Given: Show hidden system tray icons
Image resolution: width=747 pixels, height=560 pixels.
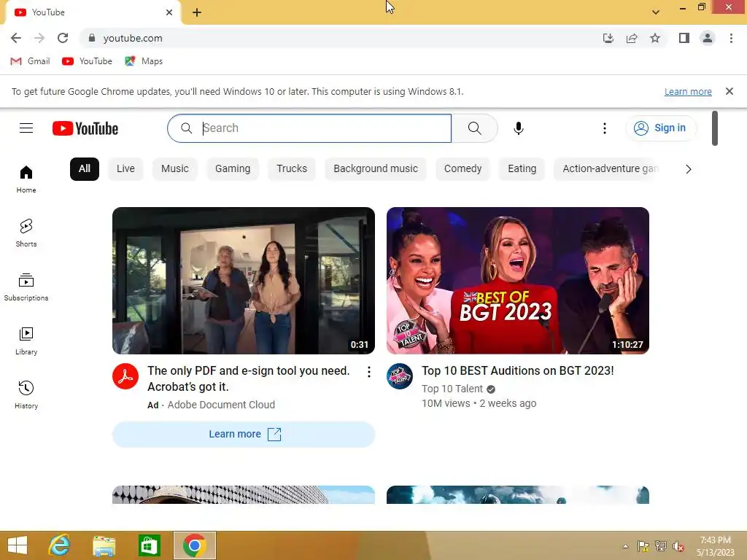Looking at the screenshot, I should 625,546.
